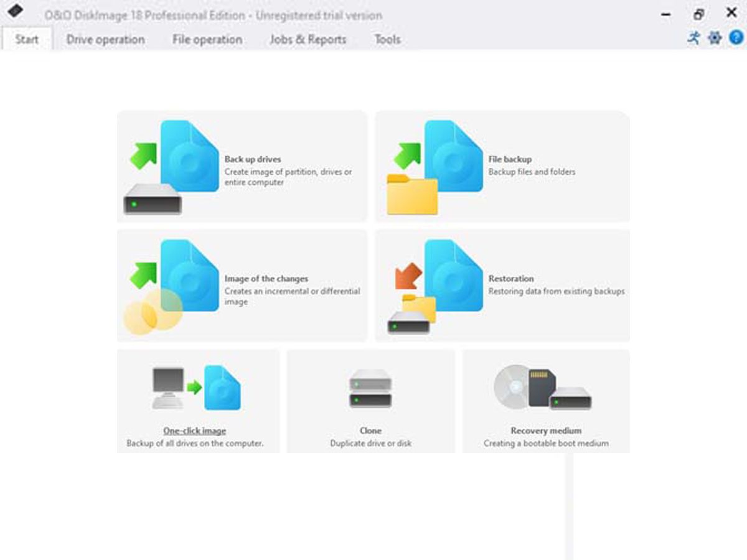
Task: Open the File operation tab
Action: pyautogui.click(x=207, y=39)
